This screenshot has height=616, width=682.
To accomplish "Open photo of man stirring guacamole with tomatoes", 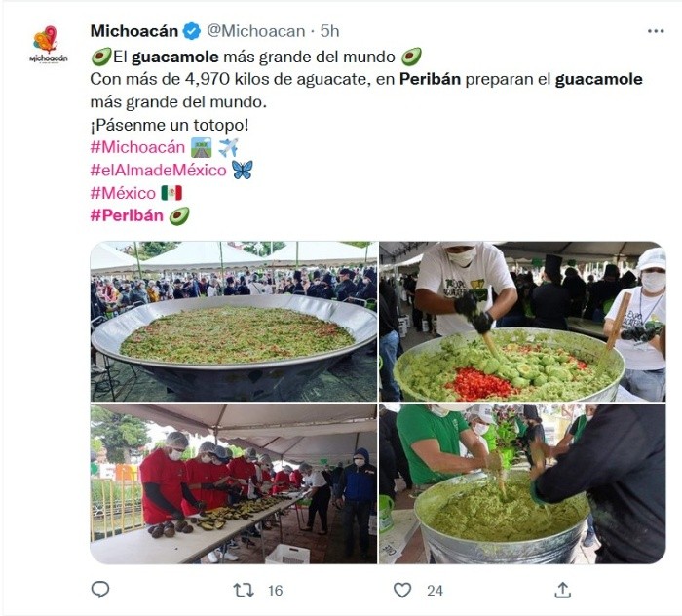I will click(x=522, y=321).
